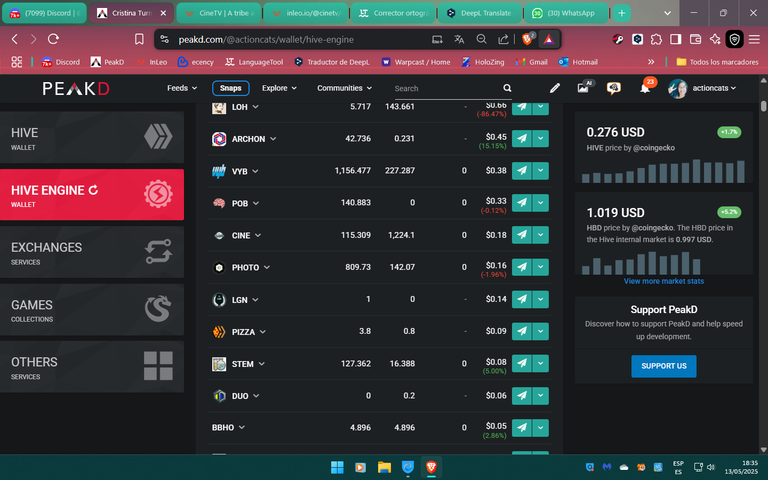The image size is (768, 480).
Task: Open Brave Wallet icon in toolbar
Action: [695, 40]
